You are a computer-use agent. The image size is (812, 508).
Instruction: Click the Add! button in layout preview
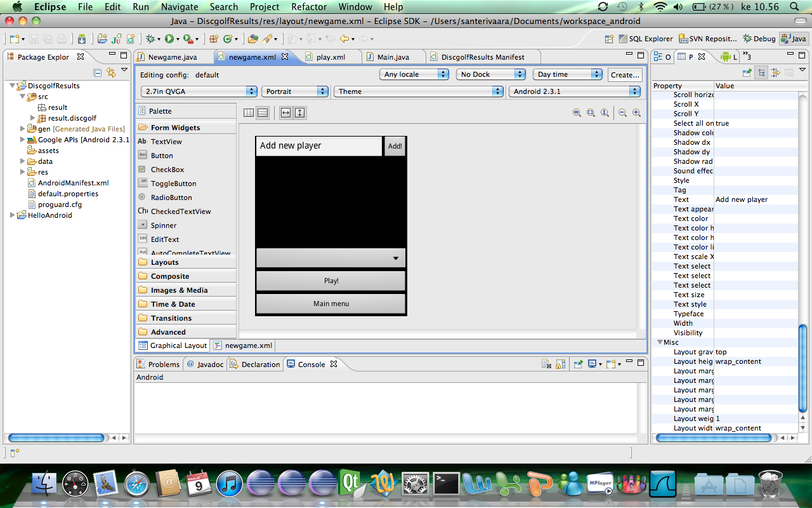(x=395, y=146)
